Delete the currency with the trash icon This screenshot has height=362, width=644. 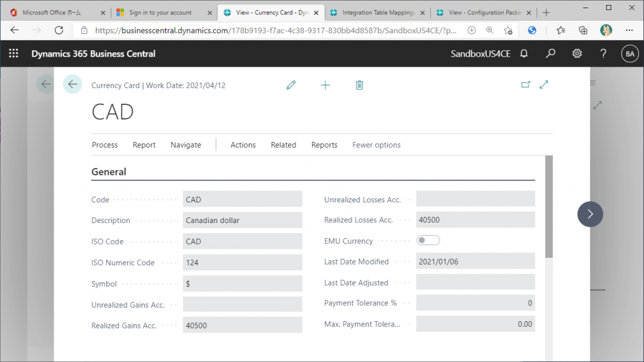pos(359,85)
